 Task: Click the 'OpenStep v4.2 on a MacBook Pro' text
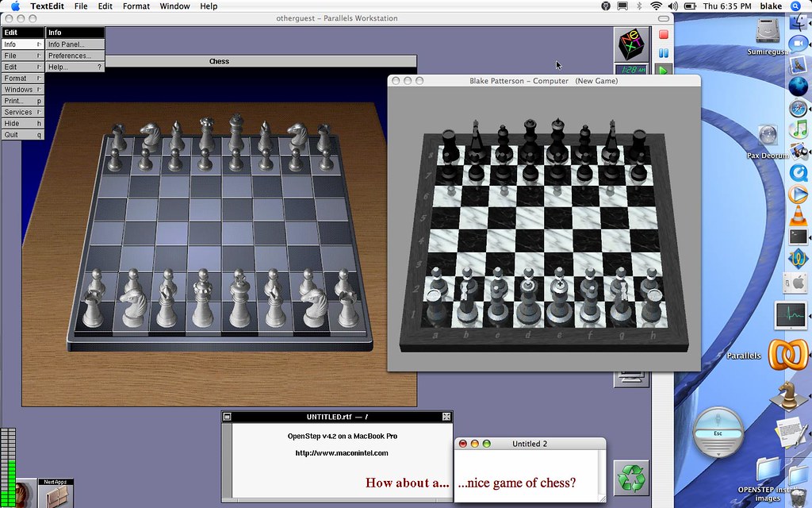[x=343, y=437]
